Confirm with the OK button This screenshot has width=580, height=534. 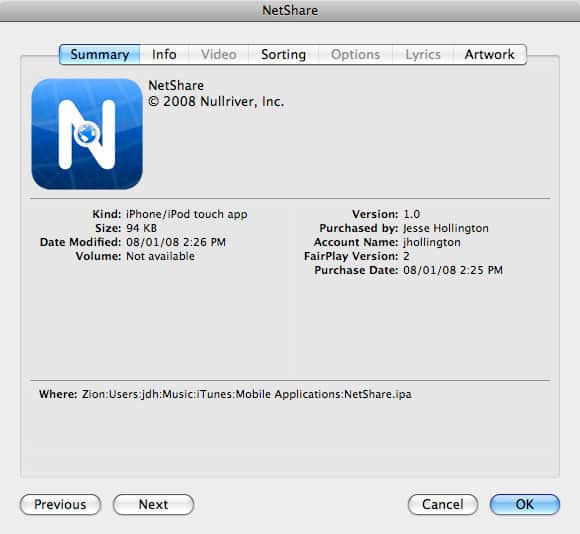click(x=525, y=504)
